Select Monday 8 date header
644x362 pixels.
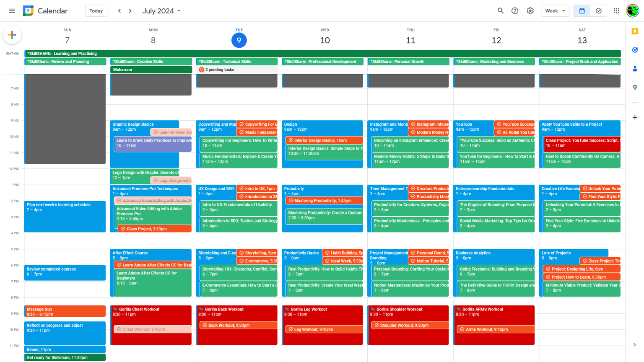coord(153,40)
